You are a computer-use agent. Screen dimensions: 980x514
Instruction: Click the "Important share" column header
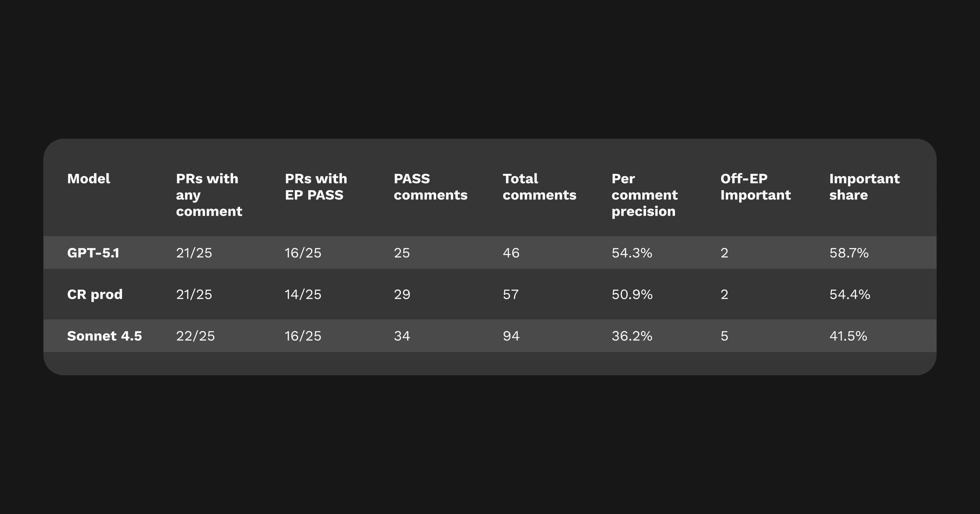coord(864,187)
